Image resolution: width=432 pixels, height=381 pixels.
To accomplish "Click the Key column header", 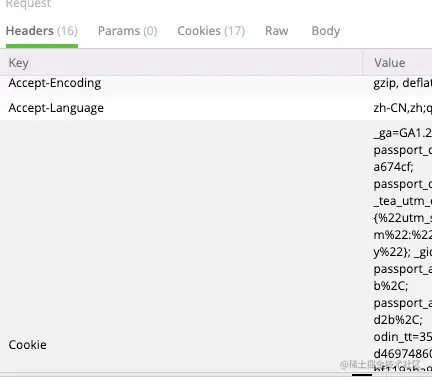I will click(19, 63).
